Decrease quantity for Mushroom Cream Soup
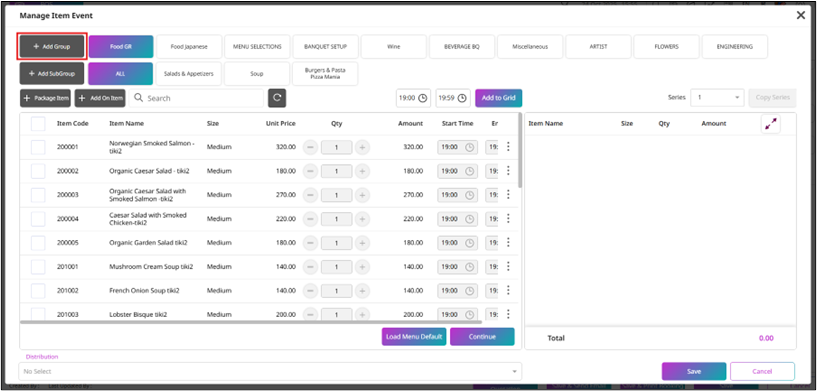Screen dimensions: 817x391 point(310,267)
